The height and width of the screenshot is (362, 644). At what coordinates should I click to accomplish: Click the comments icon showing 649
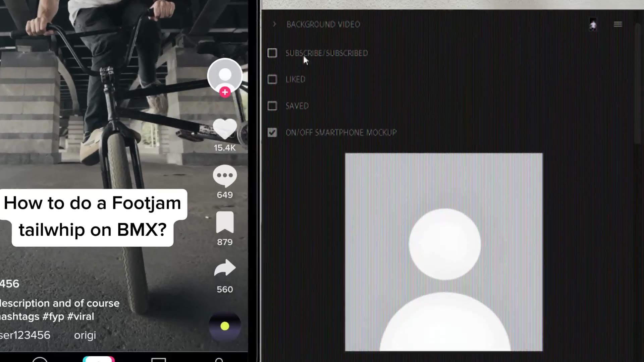click(225, 176)
